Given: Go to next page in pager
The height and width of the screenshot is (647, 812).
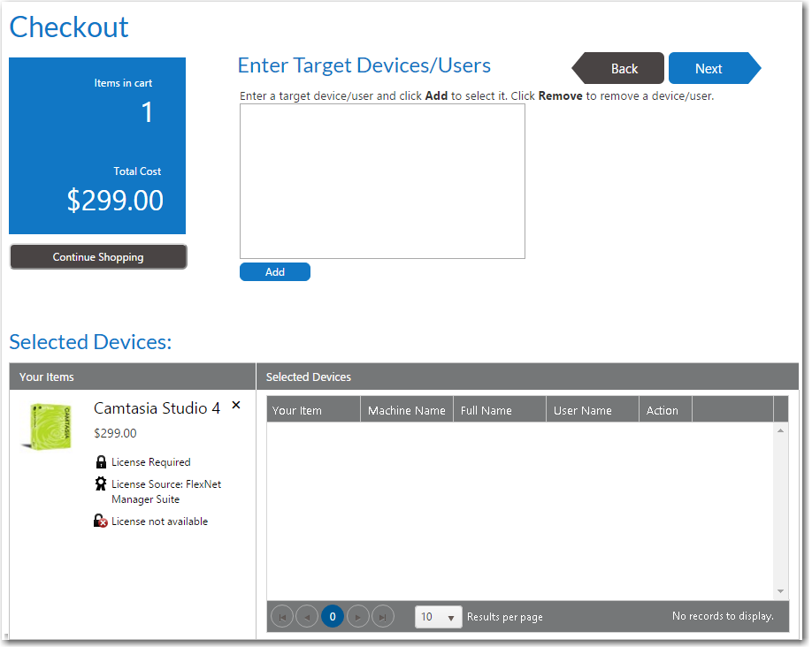Looking at the screenshot, I should pyautogui.click(x=357, y=617).
